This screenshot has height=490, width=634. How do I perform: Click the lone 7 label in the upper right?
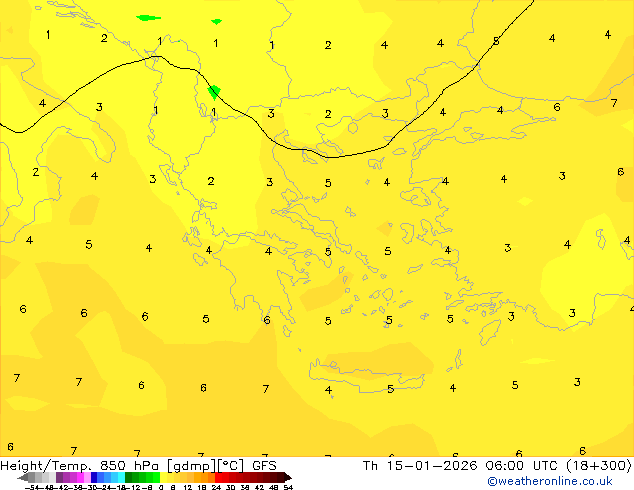(x=614, y=103)
